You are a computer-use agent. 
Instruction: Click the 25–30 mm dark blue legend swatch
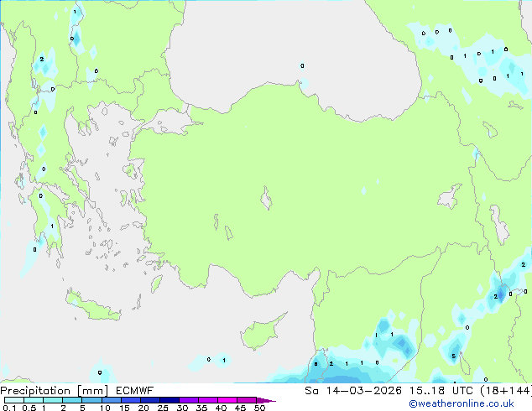pos(170,400)
